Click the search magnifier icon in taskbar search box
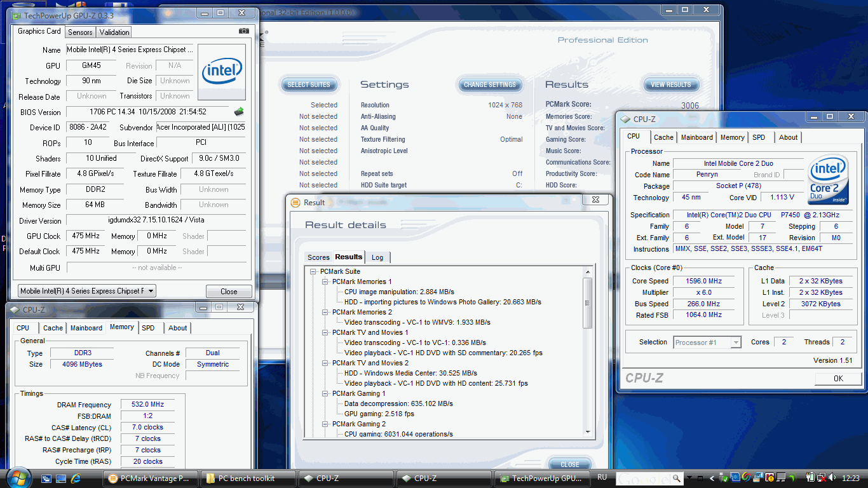 click(677, 478)
